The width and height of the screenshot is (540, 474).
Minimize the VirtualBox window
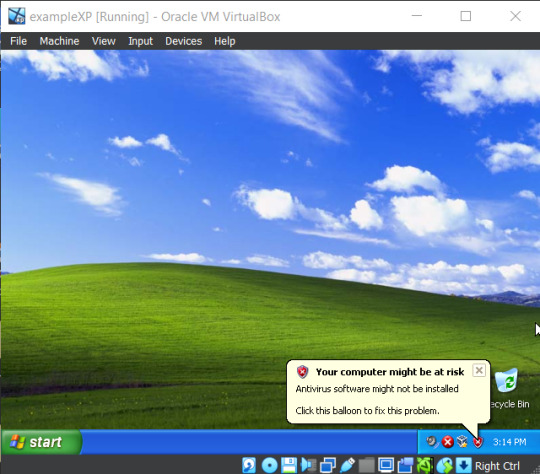417,16
